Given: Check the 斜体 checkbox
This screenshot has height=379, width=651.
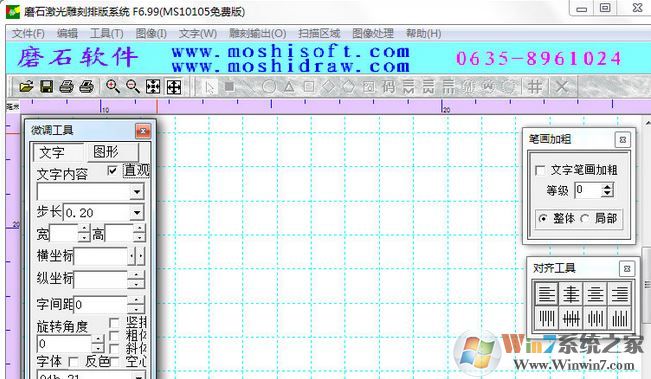Looking at the screenshot, I should (x=114, y=349).
